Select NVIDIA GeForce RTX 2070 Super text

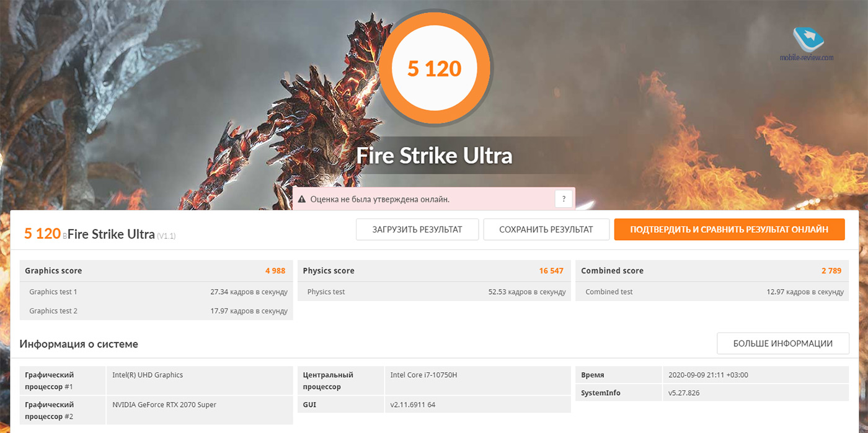(164, 405)
